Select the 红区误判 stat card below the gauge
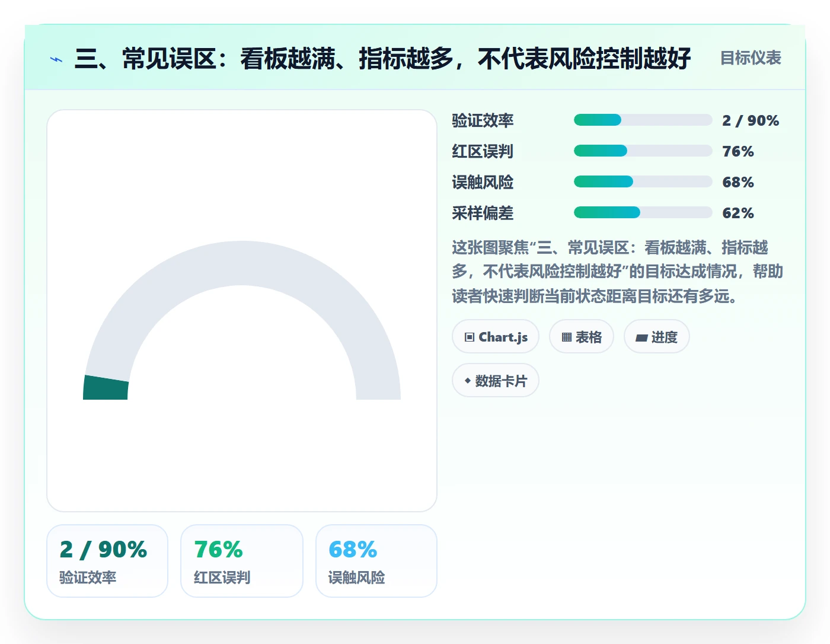Image resolution: width=830 pixels, height=644 pixels. (x=242, y=561)
